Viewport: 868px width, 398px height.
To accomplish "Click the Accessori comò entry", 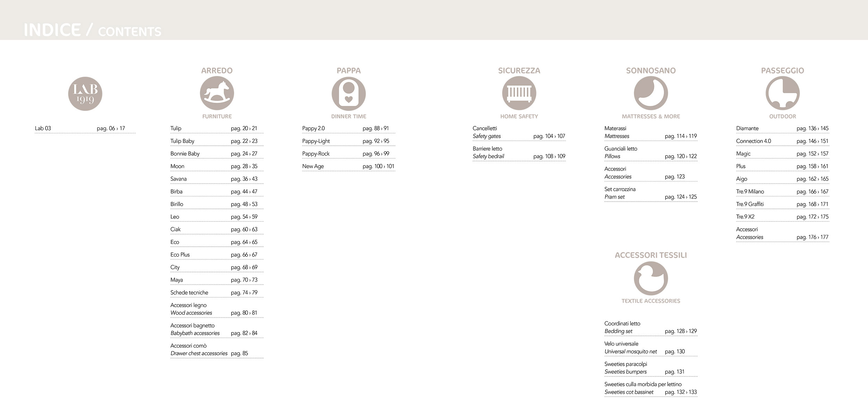I will click(x=217, y=349).
